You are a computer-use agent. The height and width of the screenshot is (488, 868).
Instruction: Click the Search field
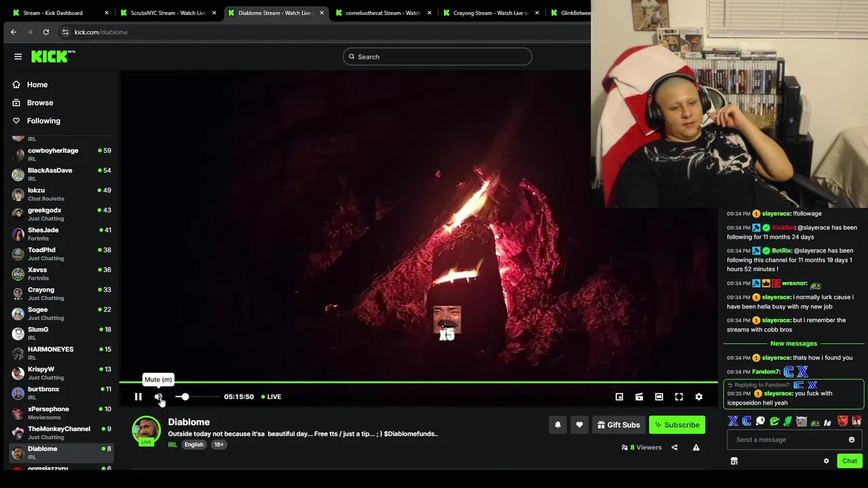pos(437,57)
